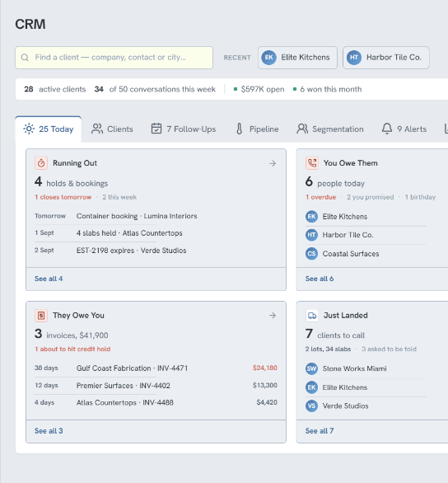Click the $597K open stat
The width and height of the screenshot is (448, 483).
tap(259, 89)
